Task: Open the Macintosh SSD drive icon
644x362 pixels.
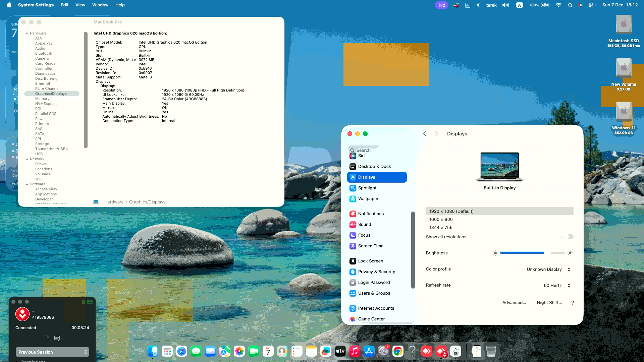Action: click(624, 25)
